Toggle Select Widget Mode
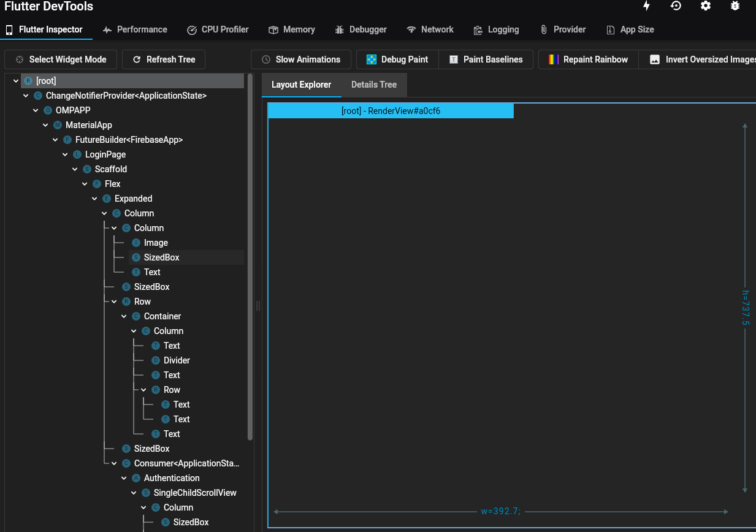 (61, 59)
